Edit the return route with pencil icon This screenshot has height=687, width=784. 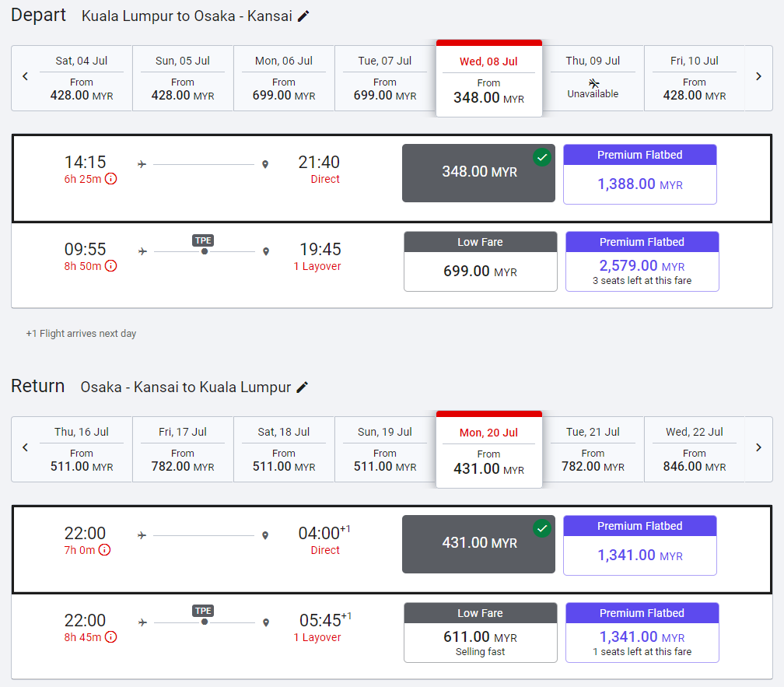point(302,387)
